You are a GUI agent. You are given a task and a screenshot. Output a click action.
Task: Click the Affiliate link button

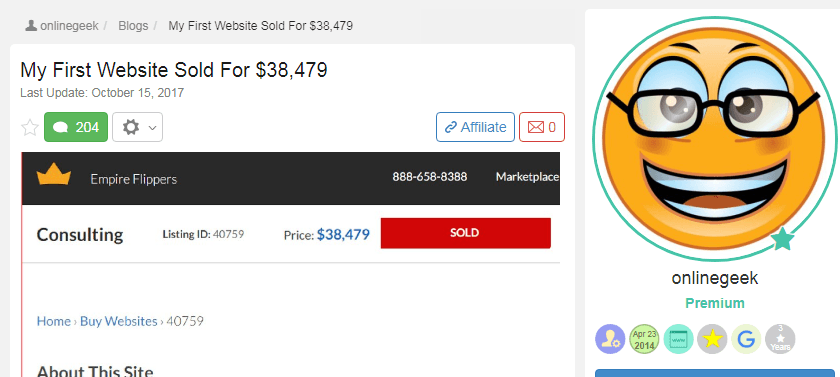(475, 127)
